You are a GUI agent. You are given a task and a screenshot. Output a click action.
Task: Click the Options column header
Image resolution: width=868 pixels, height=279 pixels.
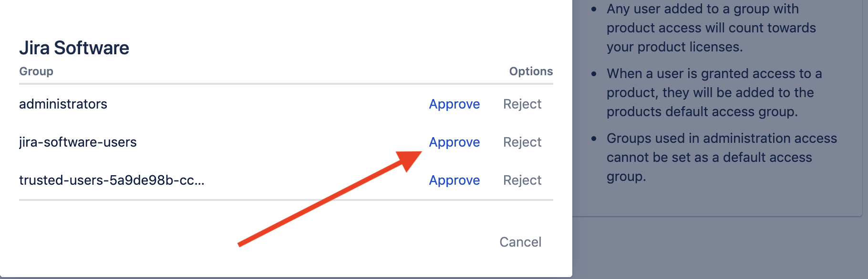530,71
